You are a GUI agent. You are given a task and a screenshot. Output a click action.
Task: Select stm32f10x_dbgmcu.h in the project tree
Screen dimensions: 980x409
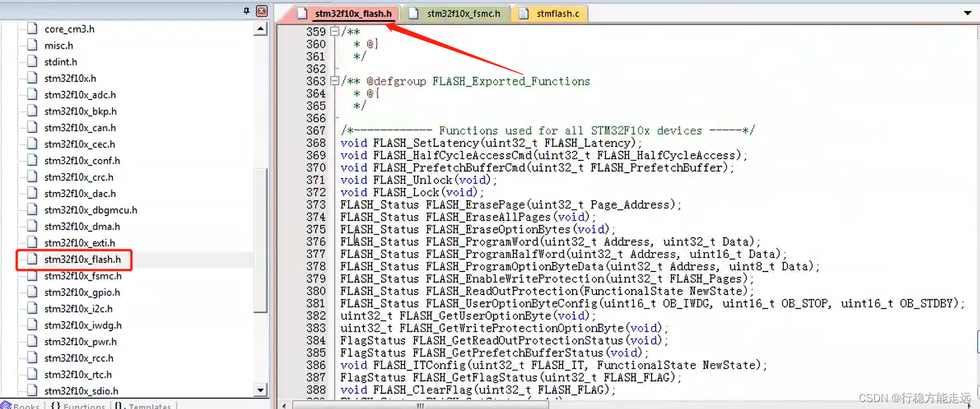coord(91,209)
